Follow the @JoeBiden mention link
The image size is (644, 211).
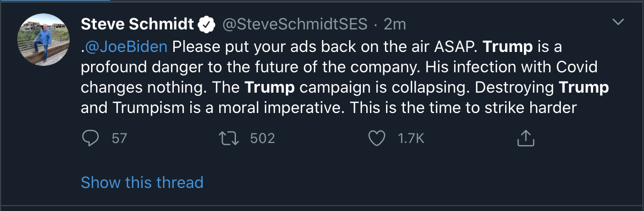(x=125, y=46)
